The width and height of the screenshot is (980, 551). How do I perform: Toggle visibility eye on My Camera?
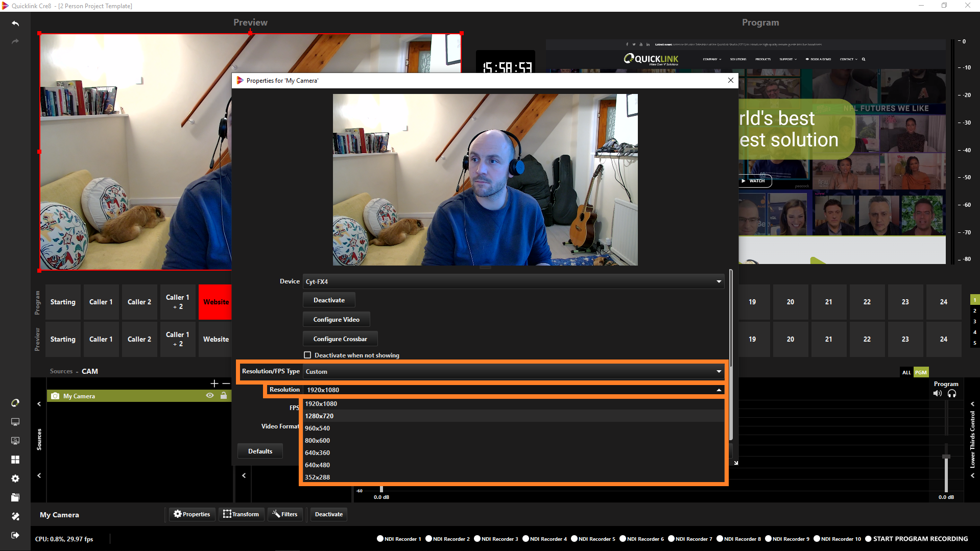coord(210,396)
